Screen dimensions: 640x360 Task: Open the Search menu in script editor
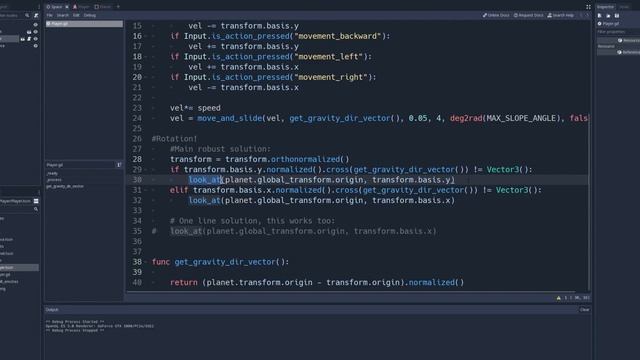click(x=62, y=15)
